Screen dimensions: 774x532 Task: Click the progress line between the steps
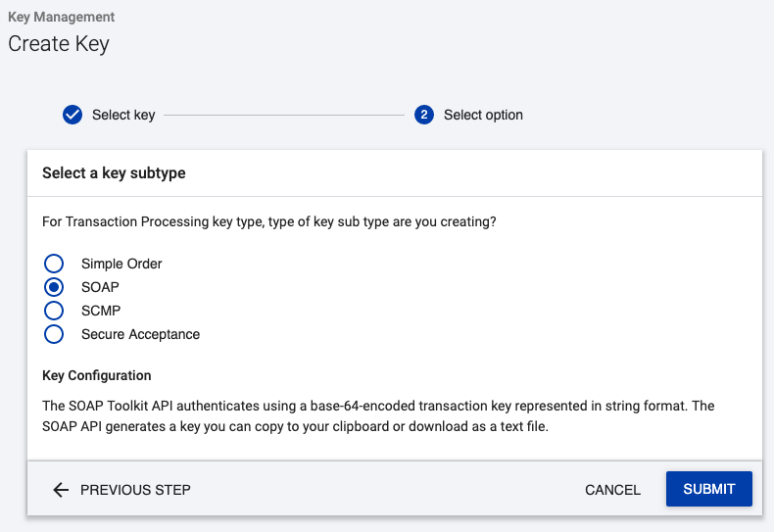pos(284,115)
